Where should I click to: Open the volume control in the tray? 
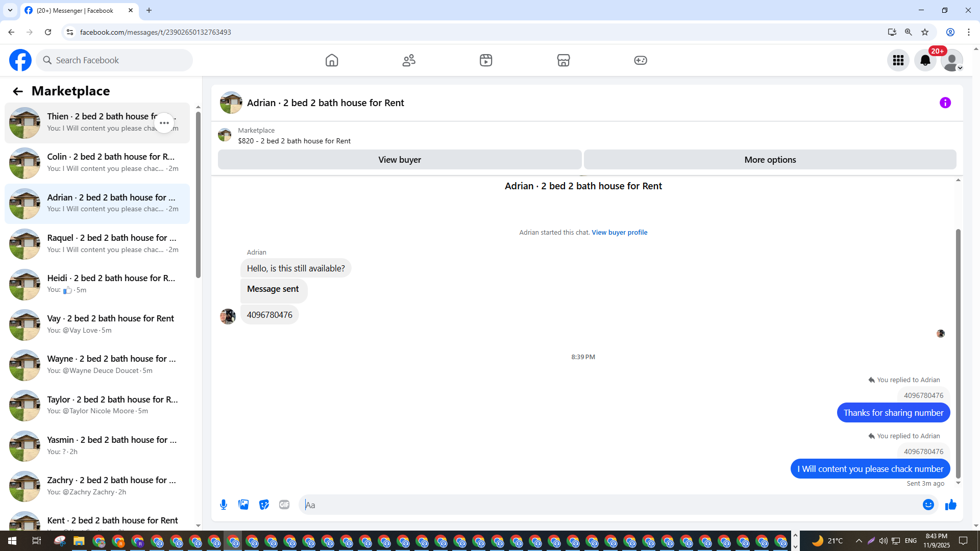point(884,541)
